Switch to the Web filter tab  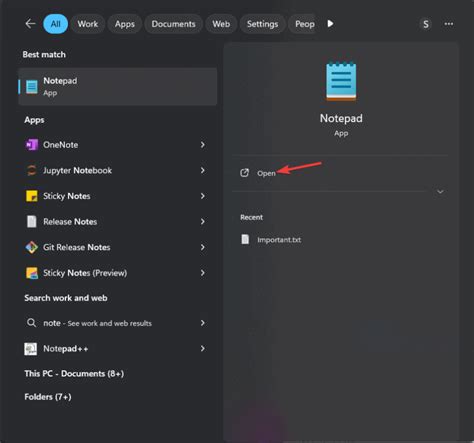pyautogui.click(x=221, y=24)
